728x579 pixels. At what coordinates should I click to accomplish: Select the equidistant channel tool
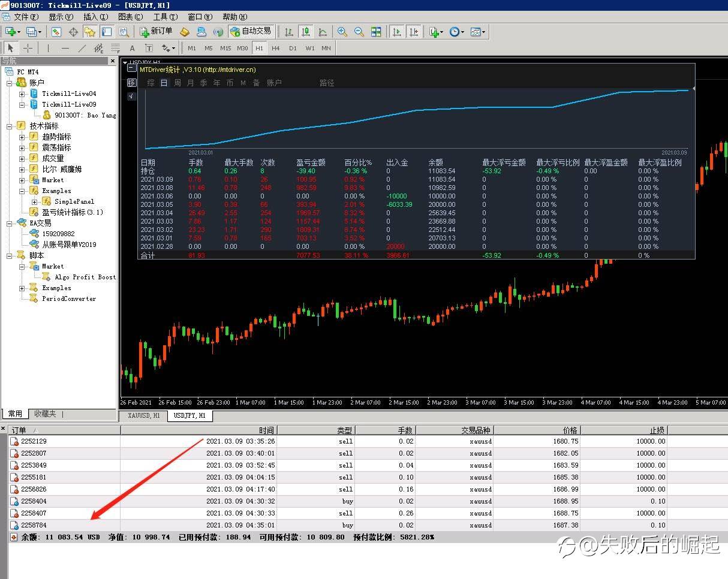click(x=99, y=48)
